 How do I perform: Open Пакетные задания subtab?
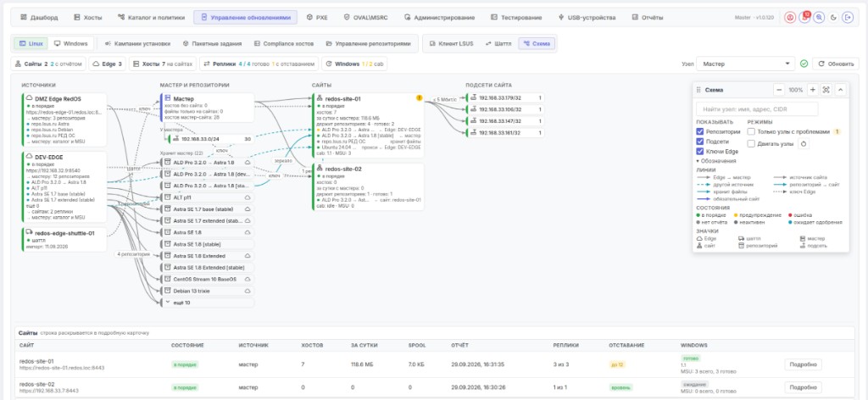(212, 43)
